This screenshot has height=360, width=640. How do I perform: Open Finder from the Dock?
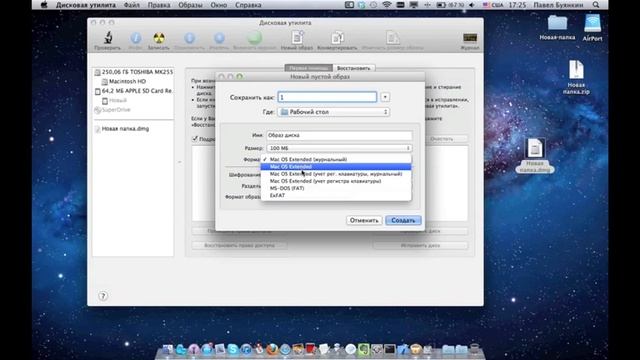coord(168,349)
